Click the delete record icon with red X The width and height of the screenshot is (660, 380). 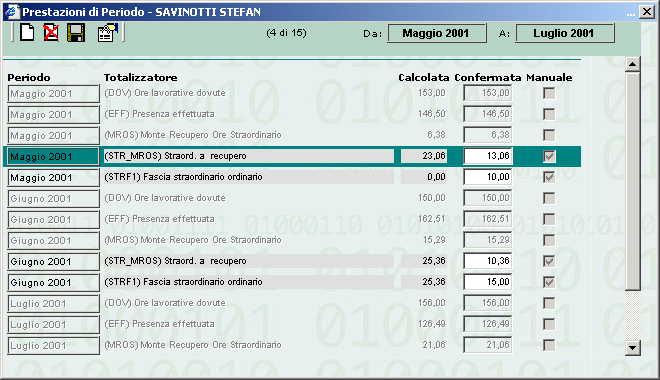pos(51,32)
